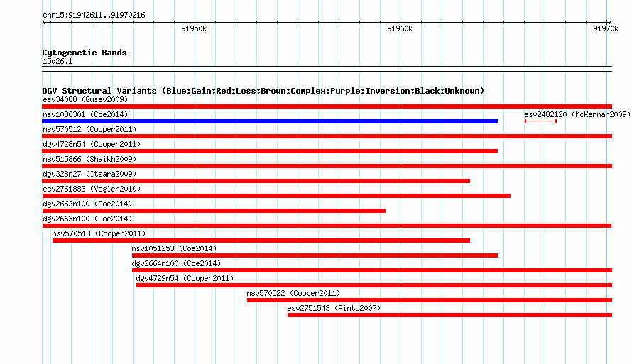Click the DGV Structural Variants track title
Image resolution: width=632 pixels, height=364 pixels.
click(x=263, y=91)
